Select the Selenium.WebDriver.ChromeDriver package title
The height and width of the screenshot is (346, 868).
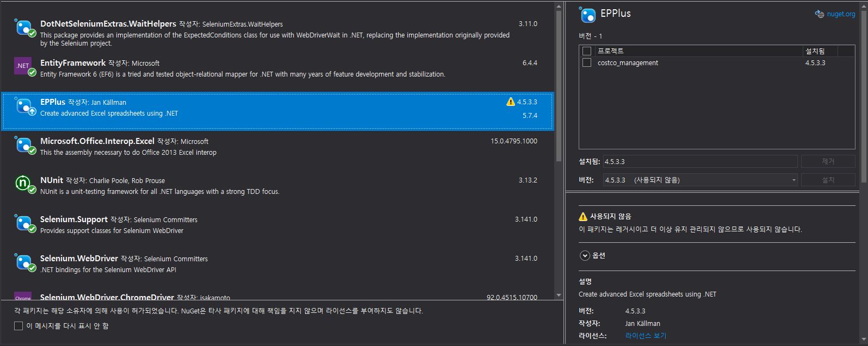pos(107,297)
